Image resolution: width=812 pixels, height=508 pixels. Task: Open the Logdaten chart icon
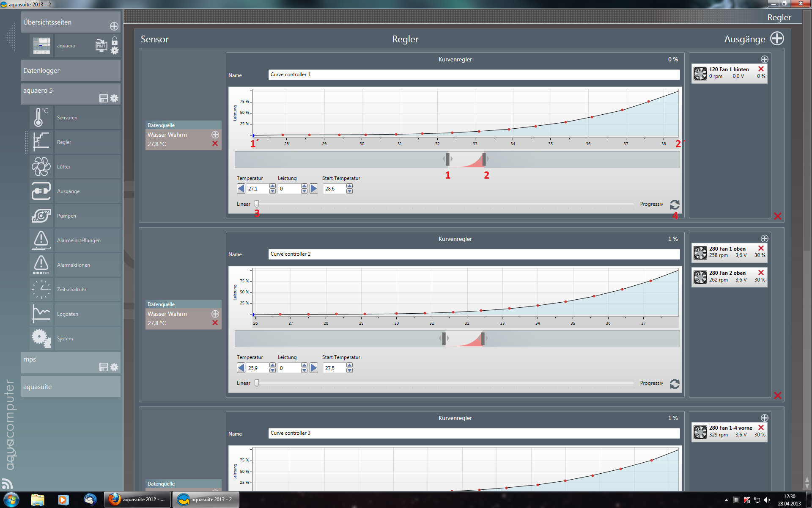pyautogui.click(x=41, y=314)
